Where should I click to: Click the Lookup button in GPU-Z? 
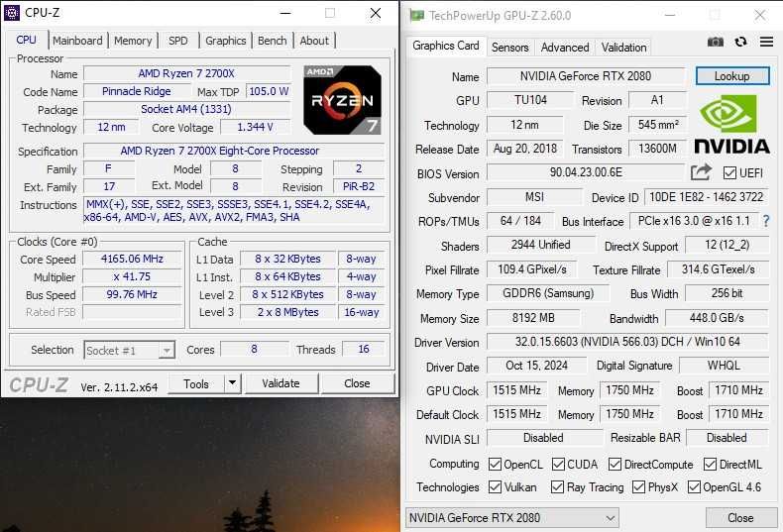(732, 76)
